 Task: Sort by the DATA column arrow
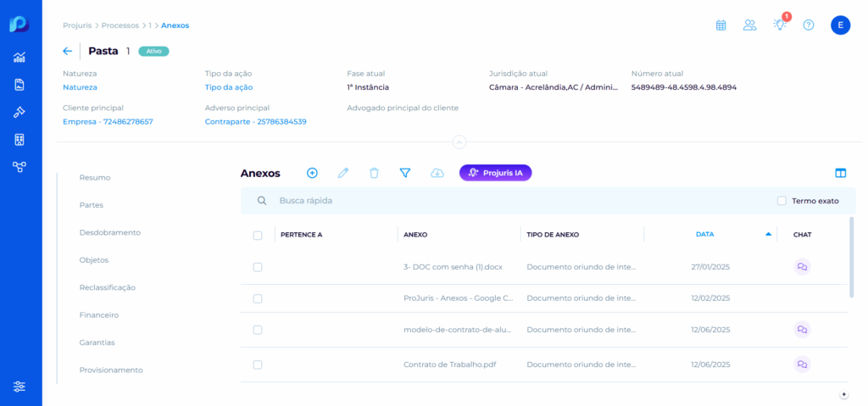tap(768, 234)
